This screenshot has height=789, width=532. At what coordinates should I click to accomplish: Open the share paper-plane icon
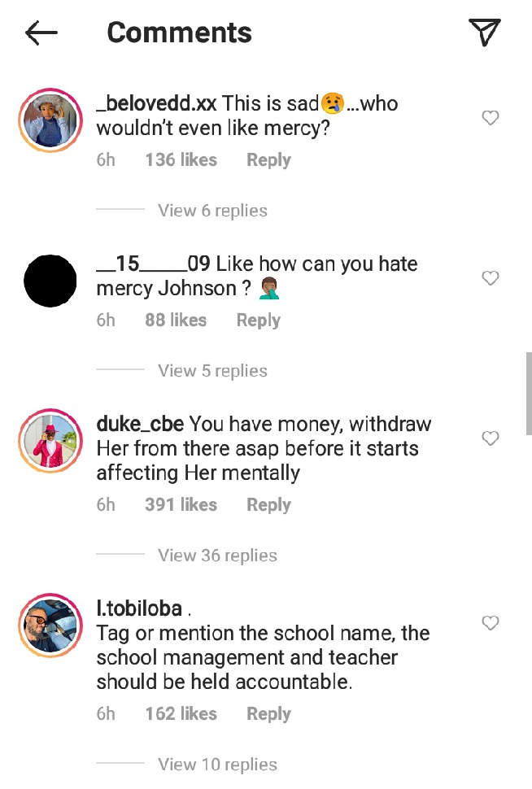[485, 33]
